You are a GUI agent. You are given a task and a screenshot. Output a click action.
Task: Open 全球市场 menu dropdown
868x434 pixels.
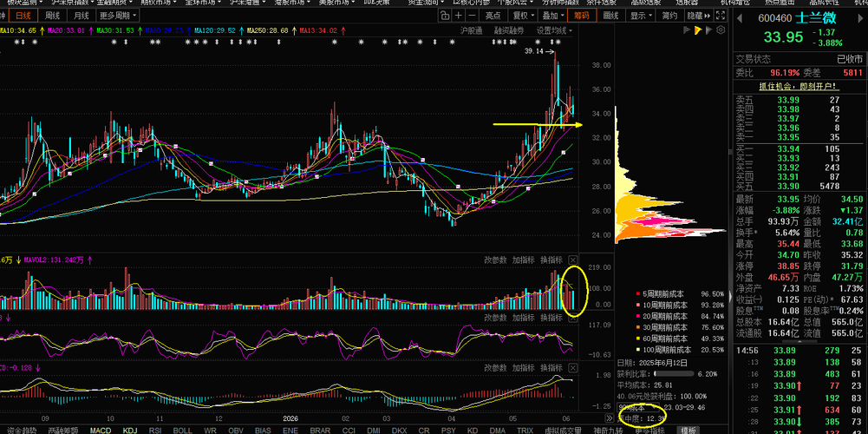tap(203, 3)
